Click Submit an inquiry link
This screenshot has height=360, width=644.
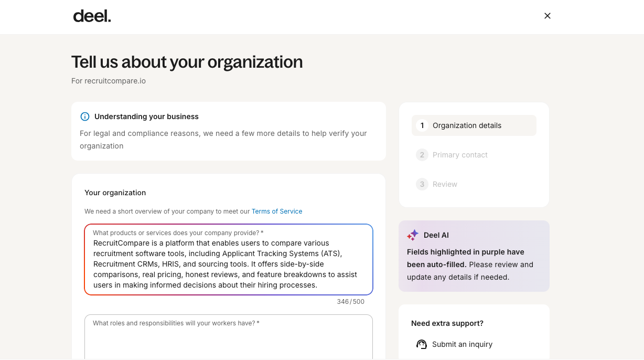click(462, 344)
